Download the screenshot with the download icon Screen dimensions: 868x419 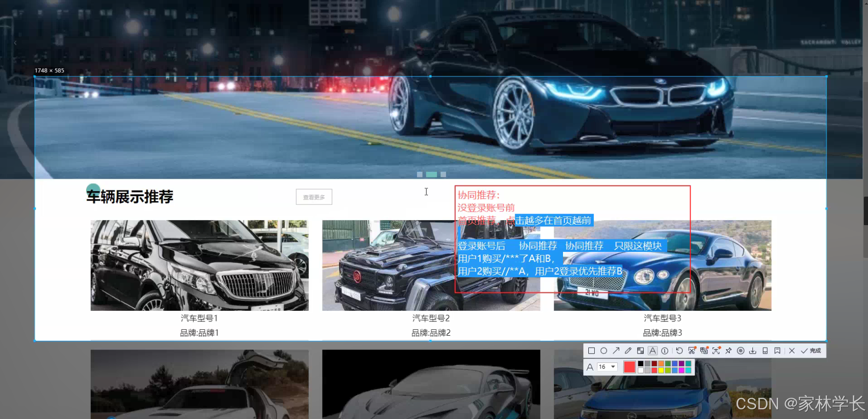coord(753,351)
